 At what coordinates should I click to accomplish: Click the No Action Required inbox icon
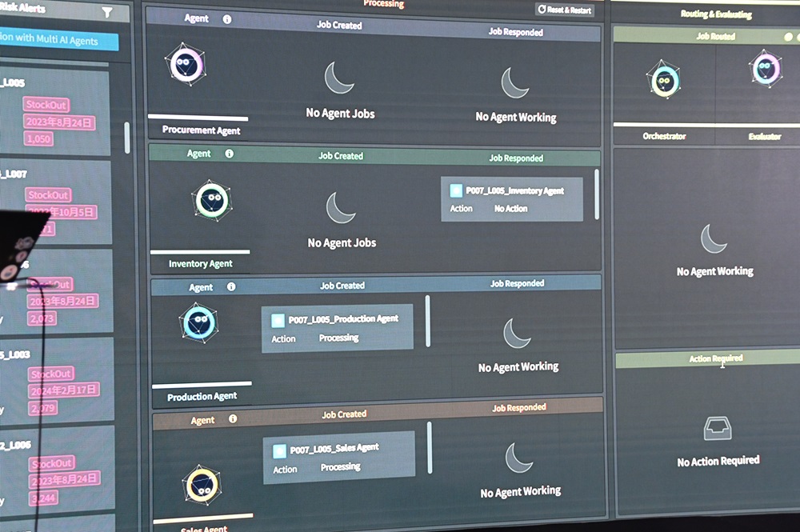click(x=718, y=428)
